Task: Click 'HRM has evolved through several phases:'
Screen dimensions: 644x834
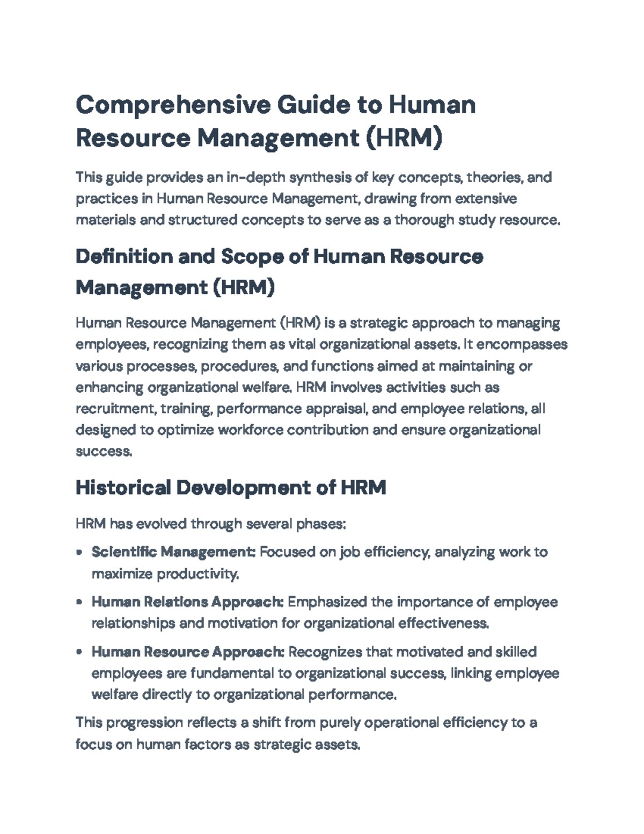Action: [x=210, y=524]
